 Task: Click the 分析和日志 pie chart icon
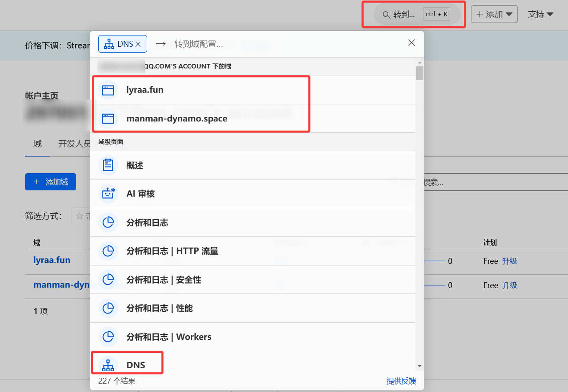point(108,223)
